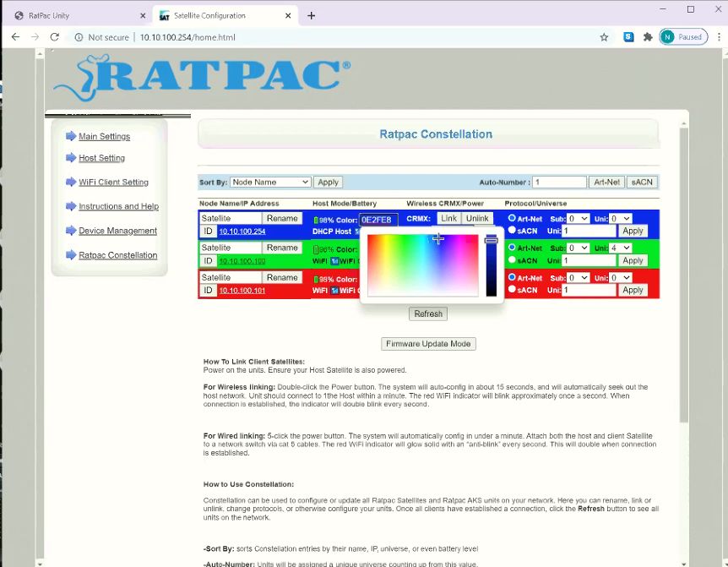728x567 pixels.
Task: Click the browser bookmark star icon
Action: tap(604, 37)
